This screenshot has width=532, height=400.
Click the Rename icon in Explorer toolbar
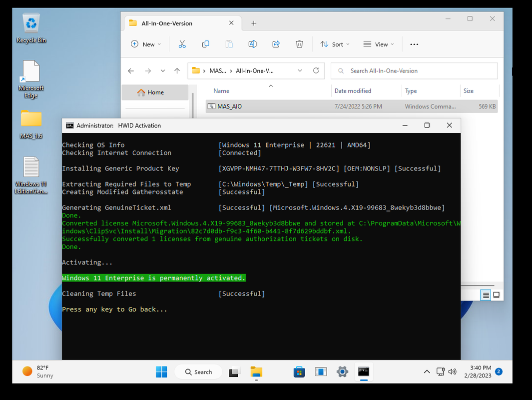coord(252,44)
